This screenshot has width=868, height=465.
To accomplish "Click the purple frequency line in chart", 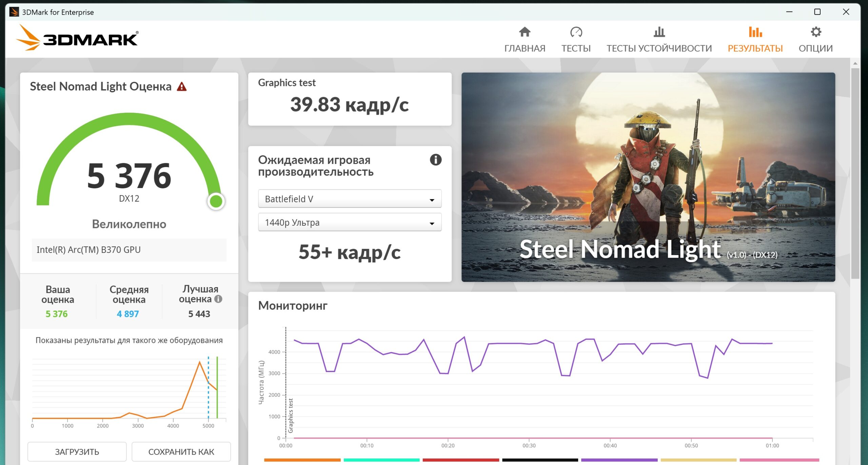I will coord(509,343).
